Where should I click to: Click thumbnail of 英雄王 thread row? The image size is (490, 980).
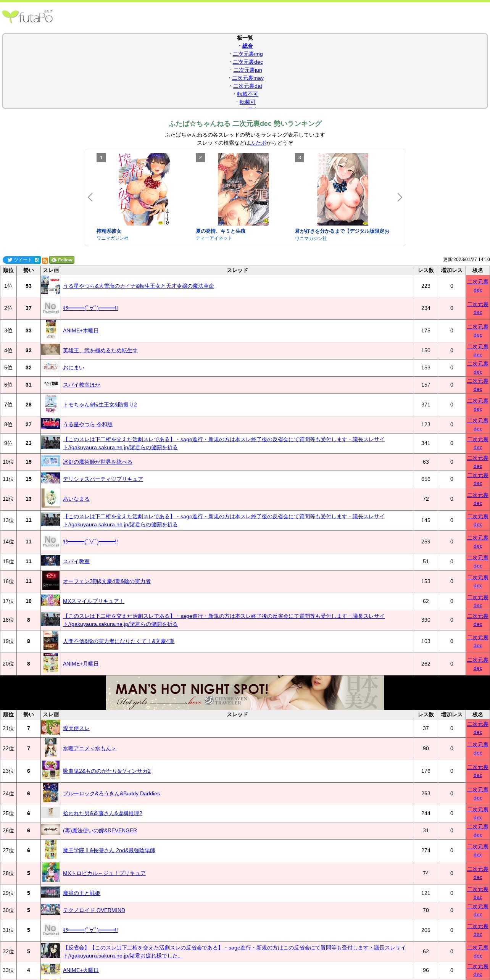click(51, 350)
